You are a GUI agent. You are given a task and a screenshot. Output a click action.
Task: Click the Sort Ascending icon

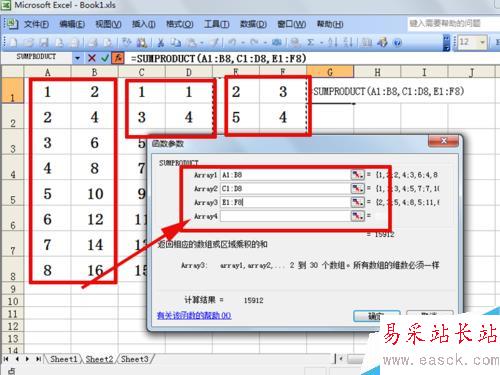tap(332, 42)
